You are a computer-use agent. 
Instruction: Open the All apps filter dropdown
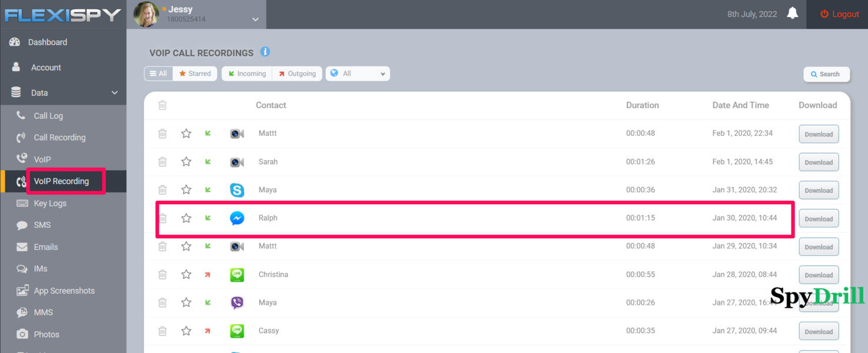(358, 74)
